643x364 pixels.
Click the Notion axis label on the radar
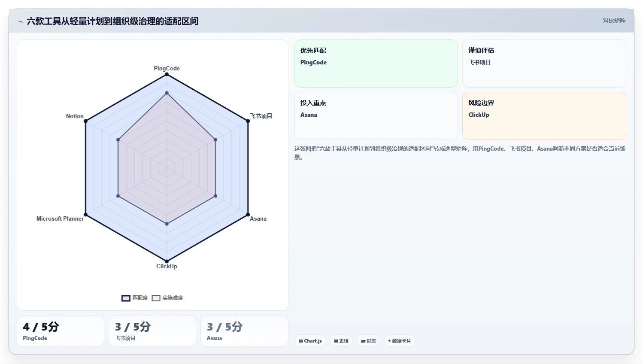(x=75, y=116)
